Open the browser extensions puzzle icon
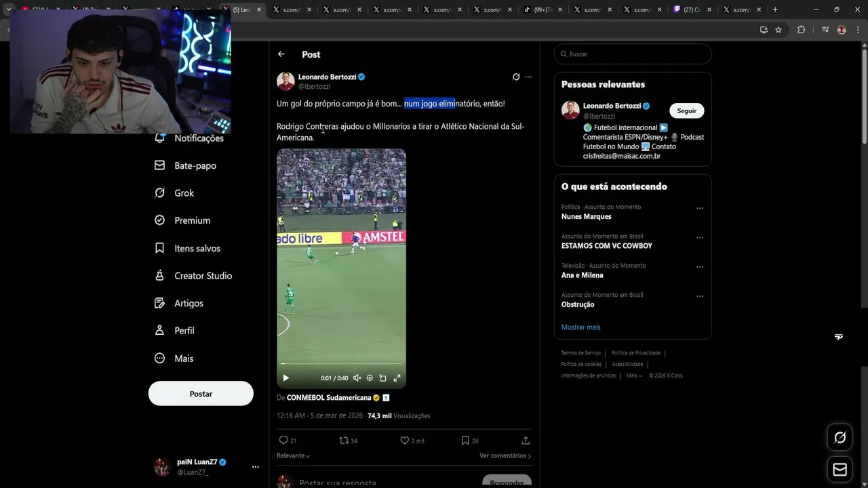 click(x=801, y=30)
